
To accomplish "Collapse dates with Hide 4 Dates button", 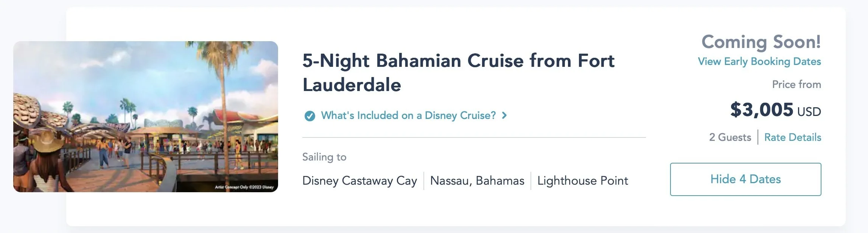I will coord(745,179).
